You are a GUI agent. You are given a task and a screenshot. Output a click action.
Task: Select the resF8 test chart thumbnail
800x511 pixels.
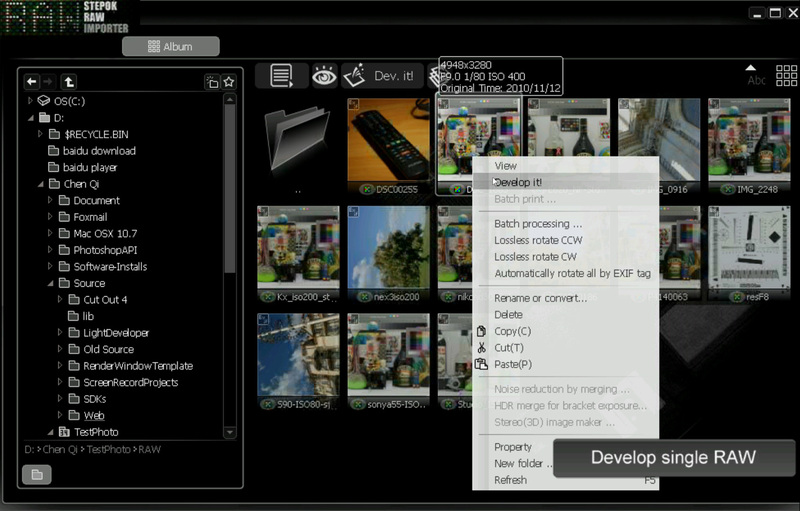tap(749, 248)
